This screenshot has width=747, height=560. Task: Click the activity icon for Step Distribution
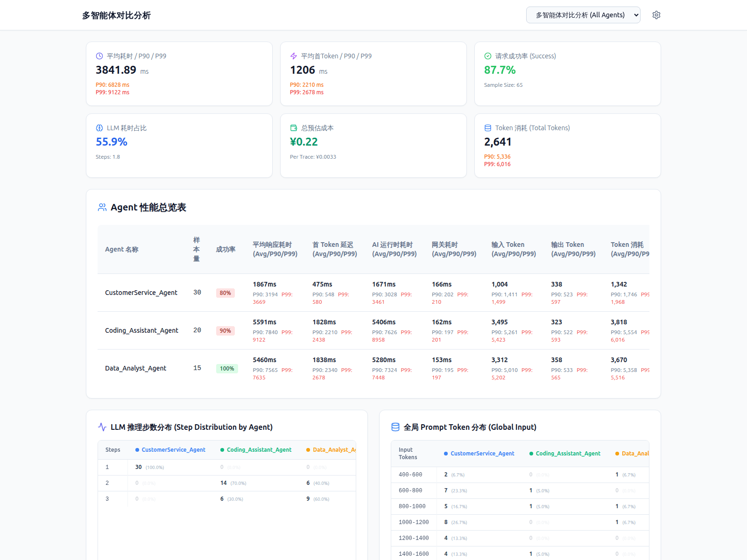click(x=102, y=427)
